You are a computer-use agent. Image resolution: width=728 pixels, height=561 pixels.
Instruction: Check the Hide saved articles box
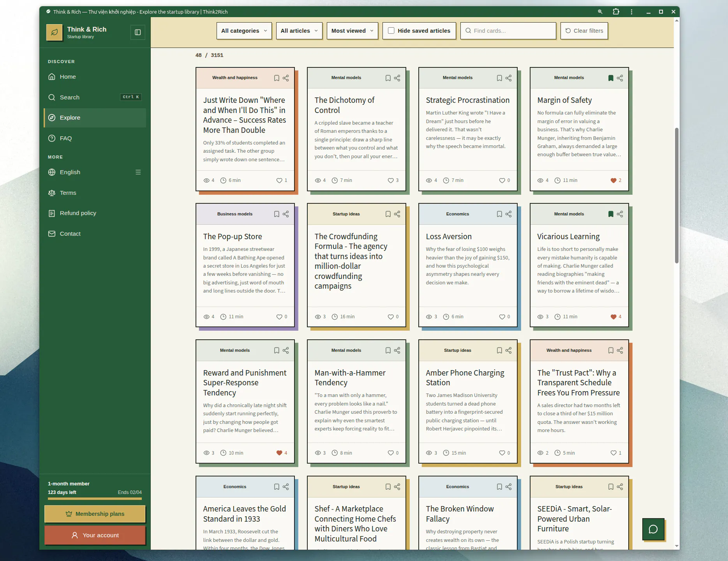pos(391,31)
